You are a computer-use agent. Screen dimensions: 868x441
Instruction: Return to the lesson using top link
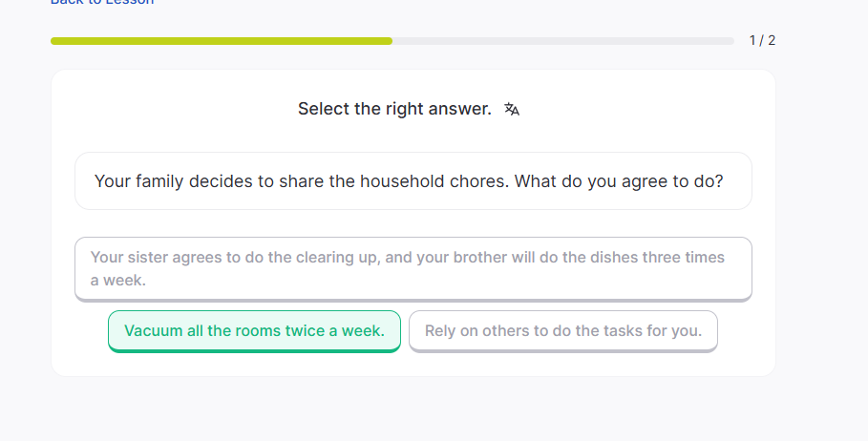pyautogui.click(x=102, y=3)
